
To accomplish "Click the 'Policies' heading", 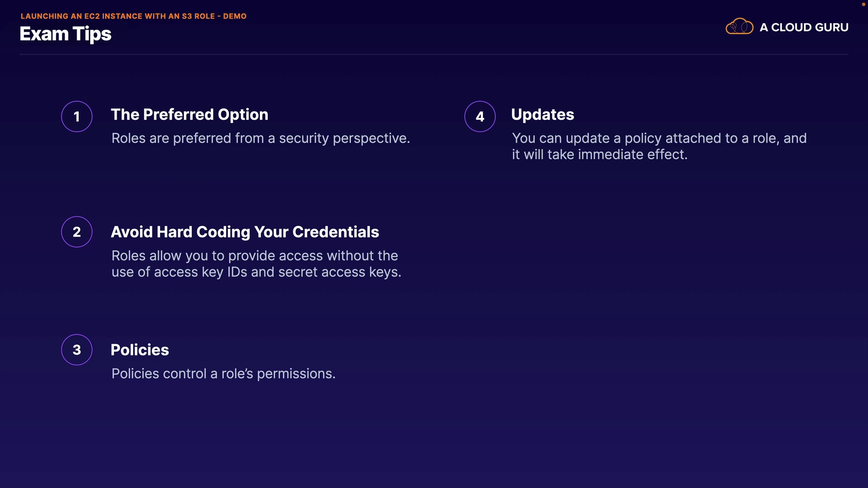I will point(140,350).
